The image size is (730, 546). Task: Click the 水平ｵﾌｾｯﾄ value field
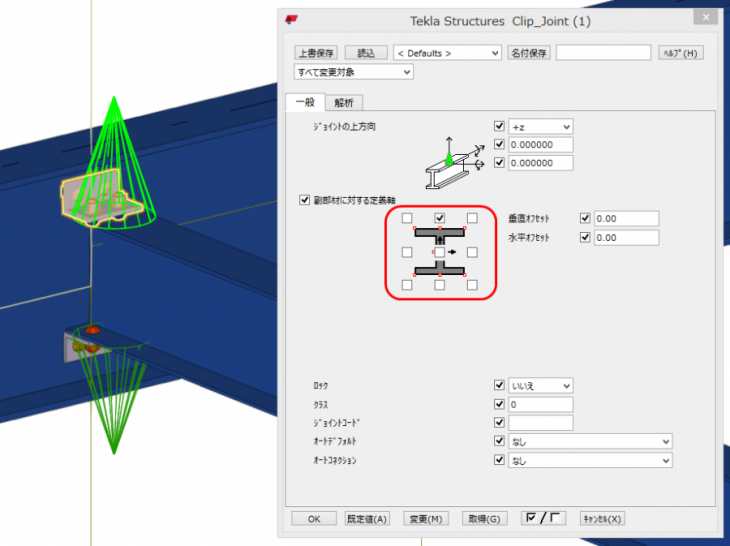(x=627, y=238)
